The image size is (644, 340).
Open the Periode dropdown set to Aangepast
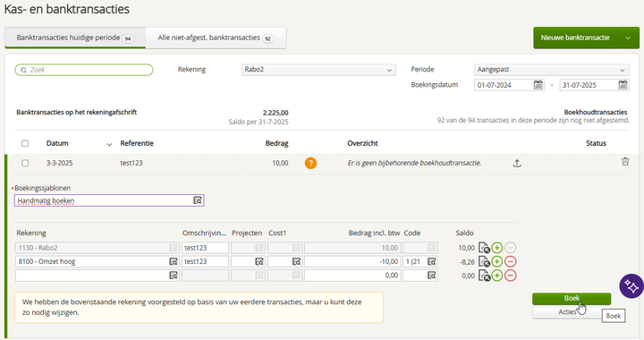(551, 70)
